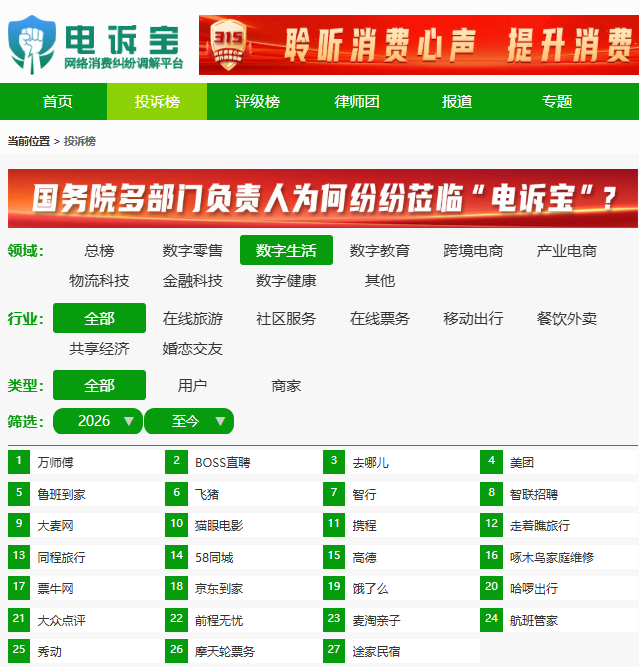Open the 至今 period dropdown
The image size is (639, 667).
[x=189, y=421]
